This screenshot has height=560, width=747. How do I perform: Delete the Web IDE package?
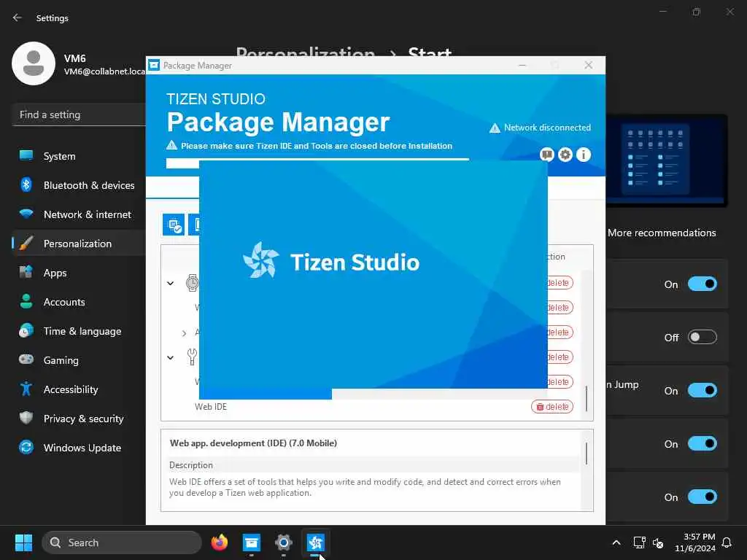point(552,407)
